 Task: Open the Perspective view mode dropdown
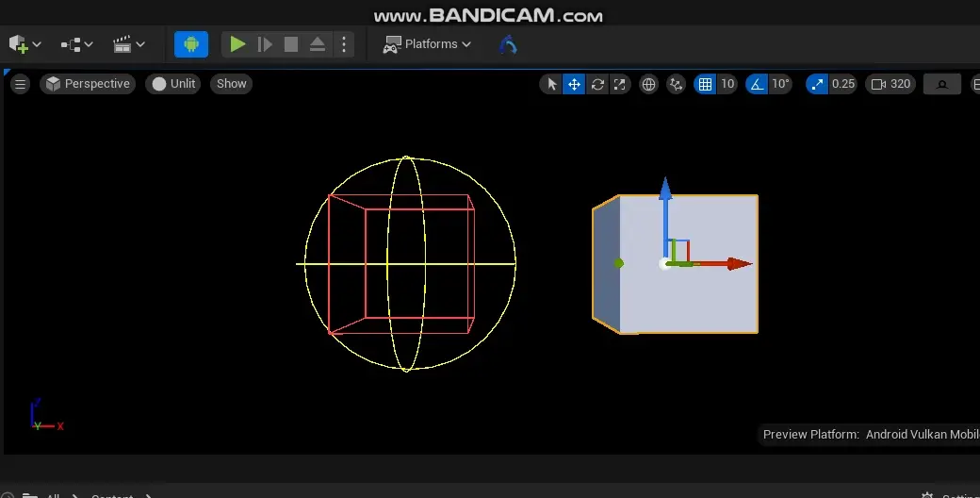pyautogui.click(x=88, y=84)
